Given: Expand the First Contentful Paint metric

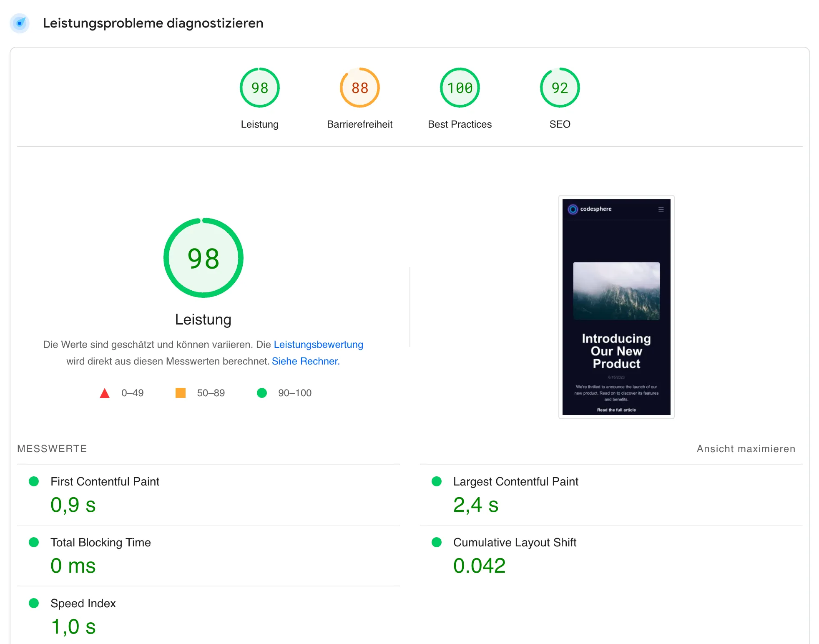Looking at the screenshot, I should tap(105, 482).
